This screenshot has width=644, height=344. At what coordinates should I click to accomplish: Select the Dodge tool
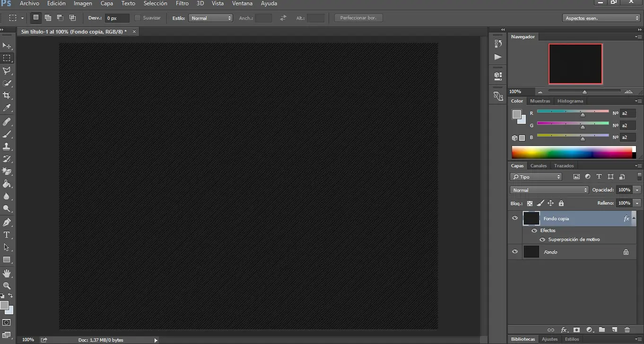(x=7, y=208)
